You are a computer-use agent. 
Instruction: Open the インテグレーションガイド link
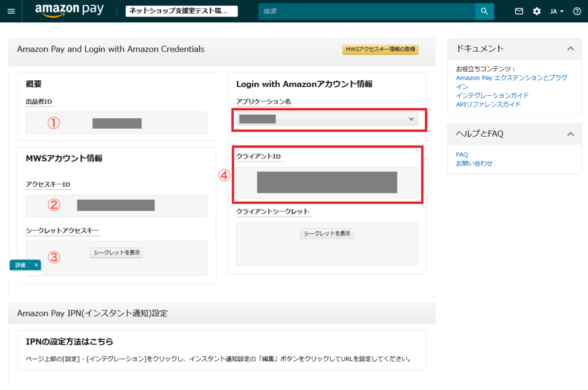492,95
